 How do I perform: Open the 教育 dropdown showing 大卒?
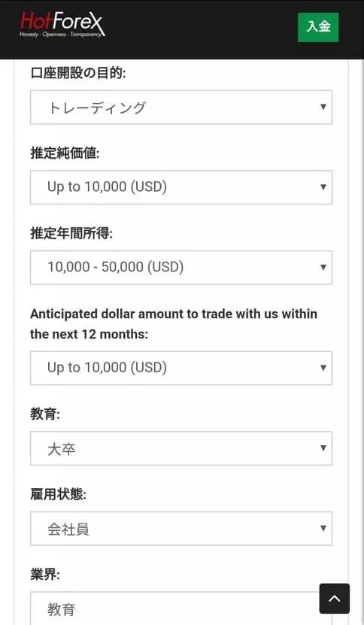pos(181,448)
